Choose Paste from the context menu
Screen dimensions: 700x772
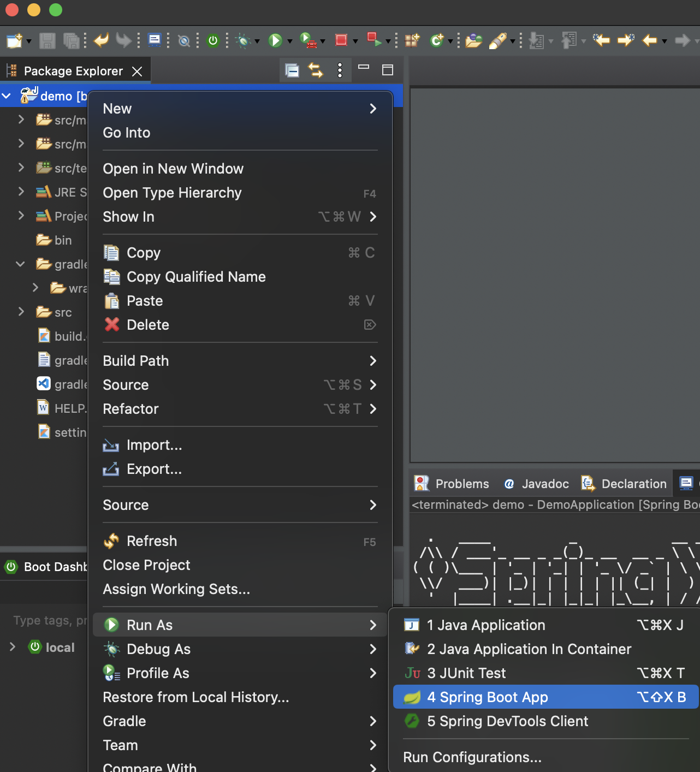(x=240, y=301)
